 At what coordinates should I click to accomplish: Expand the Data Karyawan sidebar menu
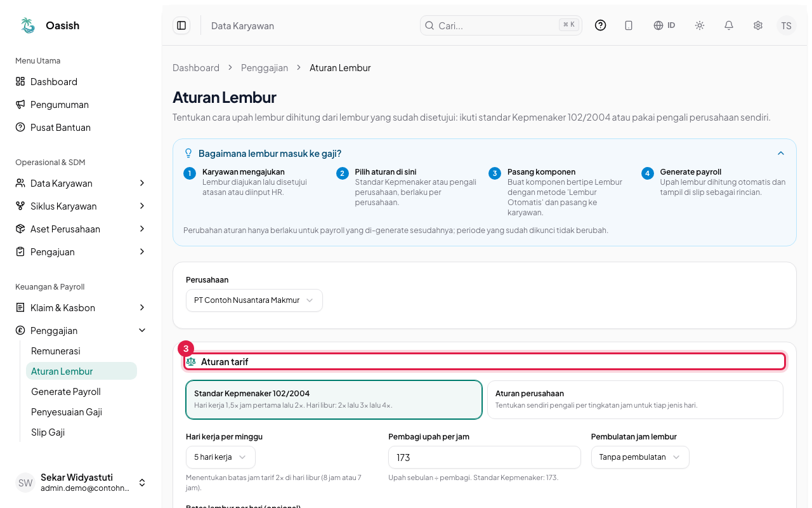[x=142, y=183]
